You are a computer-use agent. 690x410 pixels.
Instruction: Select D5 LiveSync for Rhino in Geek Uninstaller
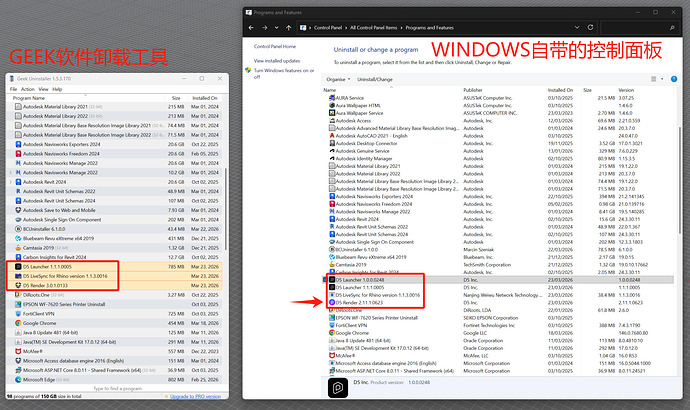pyautogui.click(x=114, y=276)
